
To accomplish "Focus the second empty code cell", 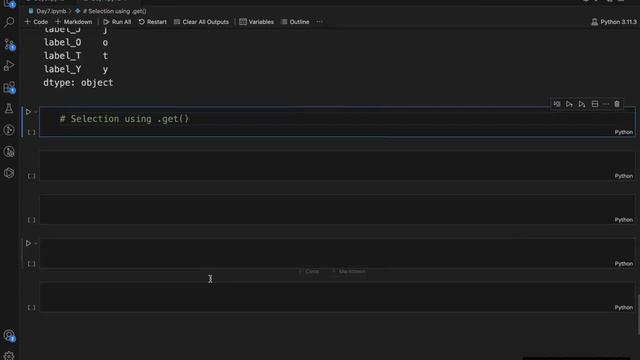I will pyautogui.click(x=337, y=209).
